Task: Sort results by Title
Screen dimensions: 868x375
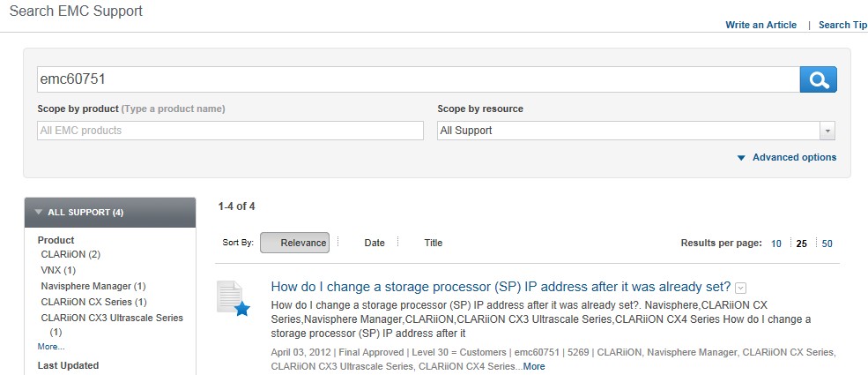Action: (x=434, y=243)
